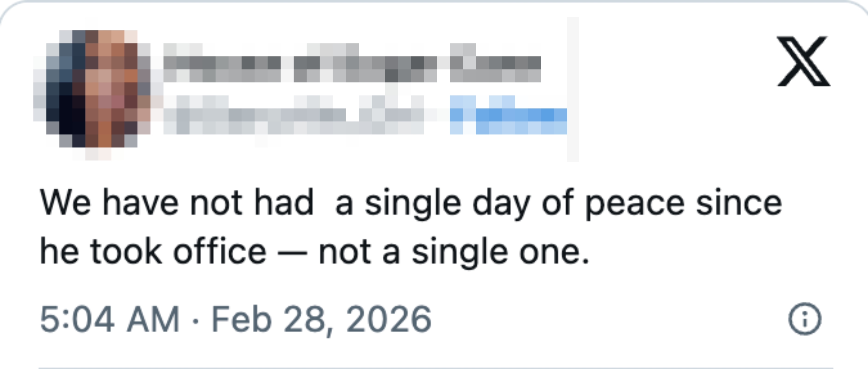Click the "AM" text in the timestamp
This screenshot has height=369, width=868.
153,319
